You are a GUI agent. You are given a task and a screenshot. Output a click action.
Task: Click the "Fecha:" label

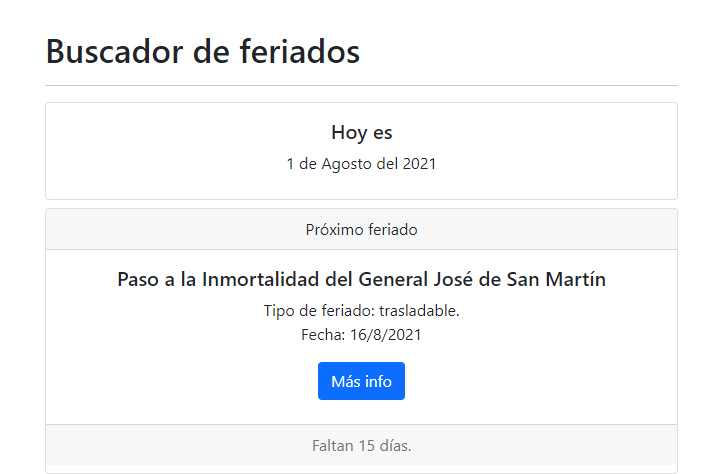tap(322, 335)
